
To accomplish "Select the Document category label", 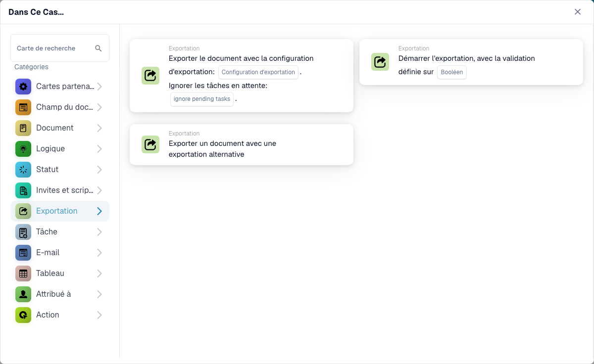I will tap(55, 128).
